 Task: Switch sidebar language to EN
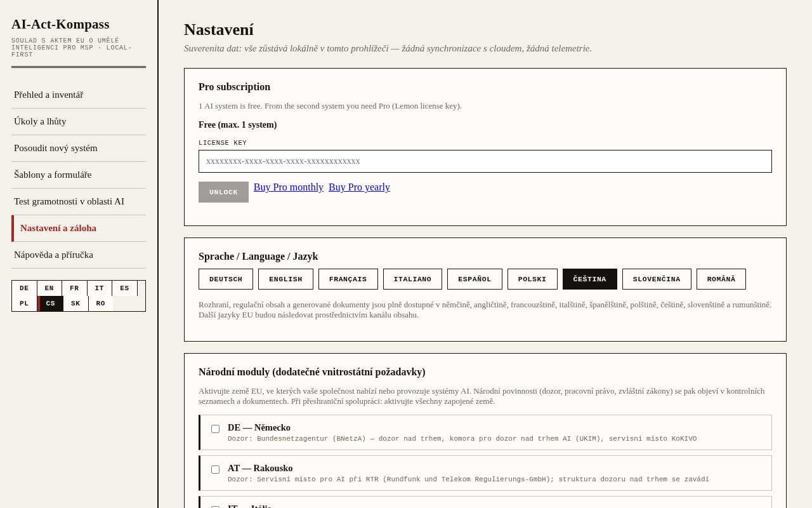(49, 288)
